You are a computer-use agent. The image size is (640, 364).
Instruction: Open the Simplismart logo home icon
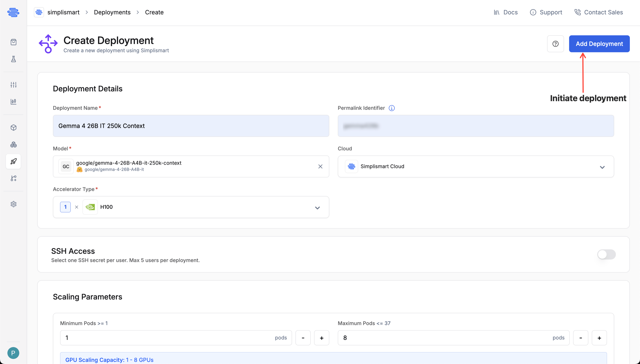[x=13, y=12]
